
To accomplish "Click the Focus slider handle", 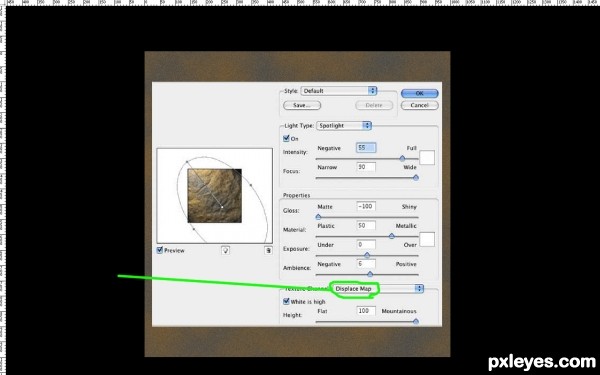I will (416, 178).
